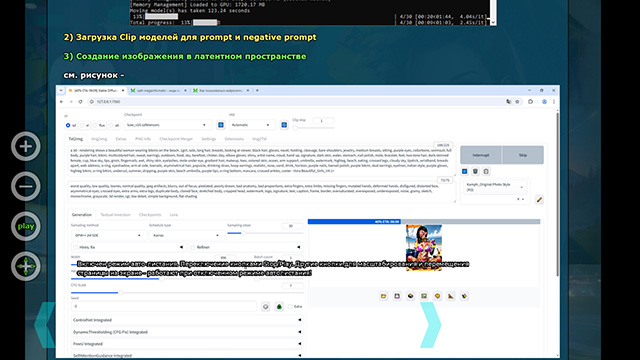Go to next page with right chevron arrow
640x360 pixels.
[431, 325]
